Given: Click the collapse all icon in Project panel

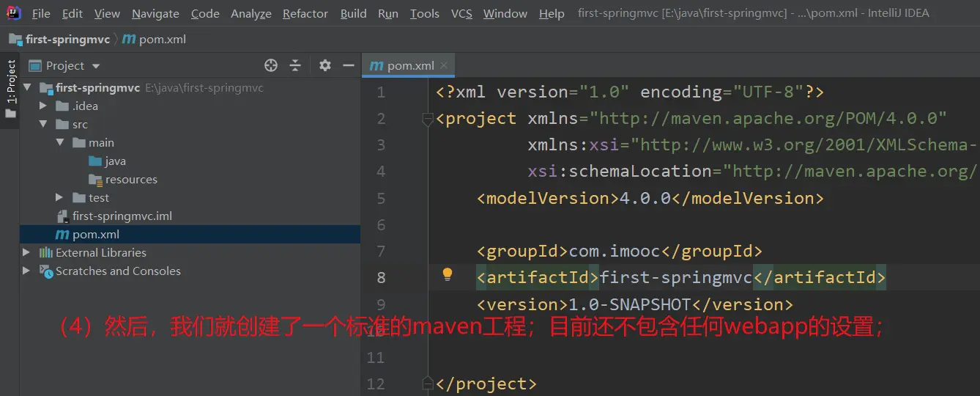Looking at the screenshot, I should coord(295,66).
